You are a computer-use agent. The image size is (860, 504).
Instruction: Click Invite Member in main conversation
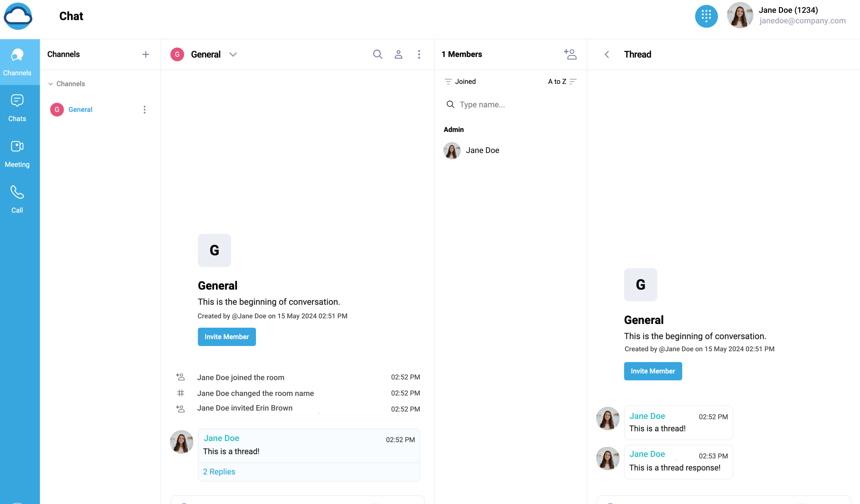(x=227, y=337)
